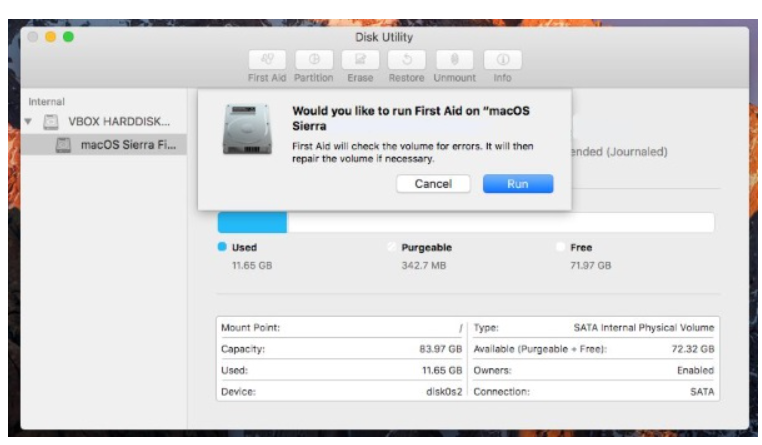This screenshot has height=445, width=762.
Task: Run First Aid on the volume
Action: pos(518,184)
